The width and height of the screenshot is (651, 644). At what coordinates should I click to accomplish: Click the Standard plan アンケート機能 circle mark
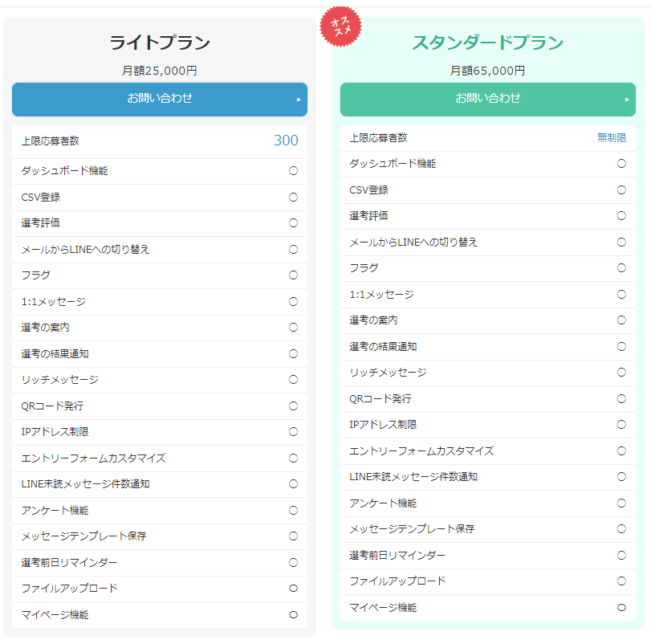pyautogui.click(x=621, y=503)
